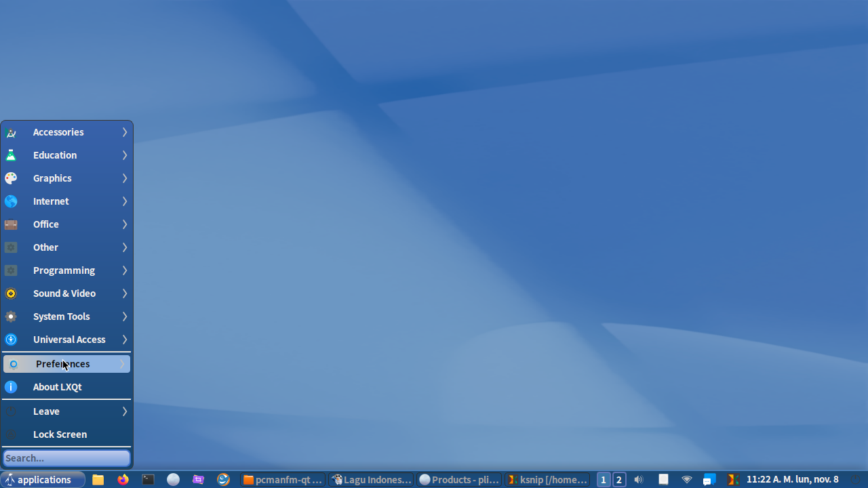Image resolution: width=868 pixels, height=488 pixels.
Task: Click the Graphics palette icon
Action: point(11,178)
